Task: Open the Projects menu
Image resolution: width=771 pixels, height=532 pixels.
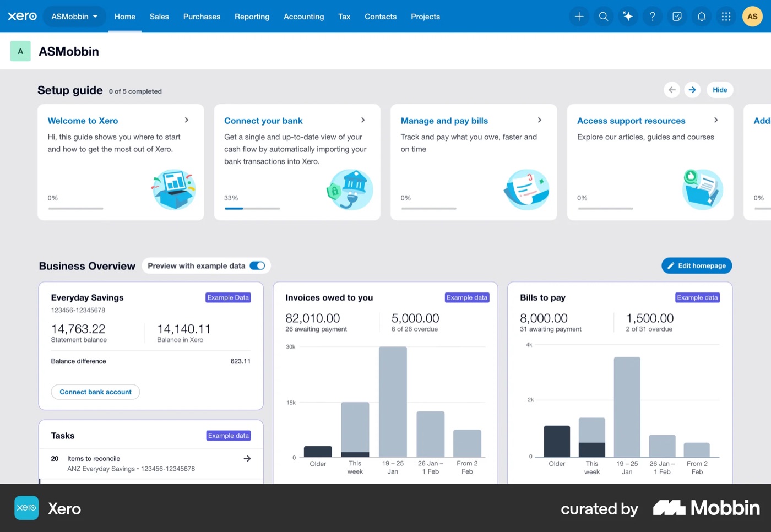Action: tap(426, 17)
